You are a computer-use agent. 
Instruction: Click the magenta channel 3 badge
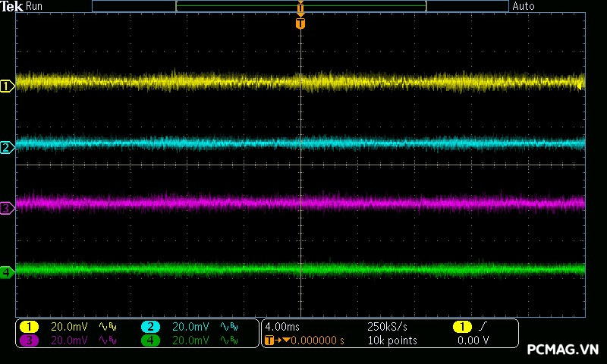(29, 340)
